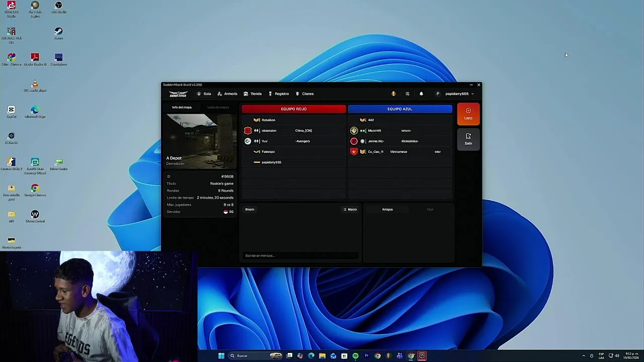Open Microsoft Edge desktop shortcut

[x=35, y=112]
